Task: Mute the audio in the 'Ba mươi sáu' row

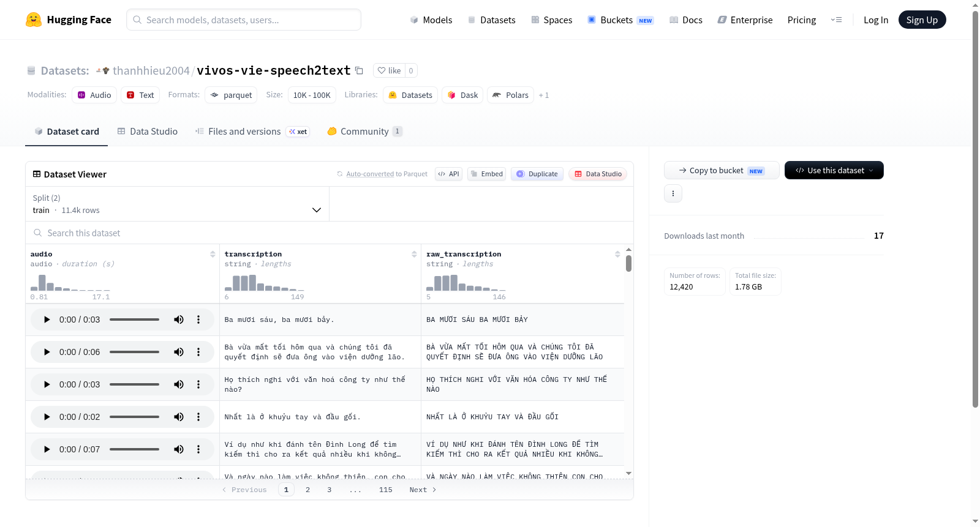Action: tap(179, 320)
